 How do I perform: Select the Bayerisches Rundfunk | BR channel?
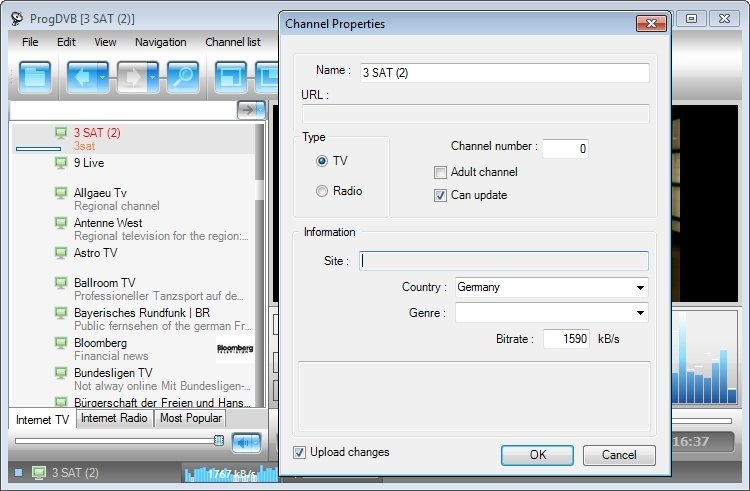(x=134, y=319)
